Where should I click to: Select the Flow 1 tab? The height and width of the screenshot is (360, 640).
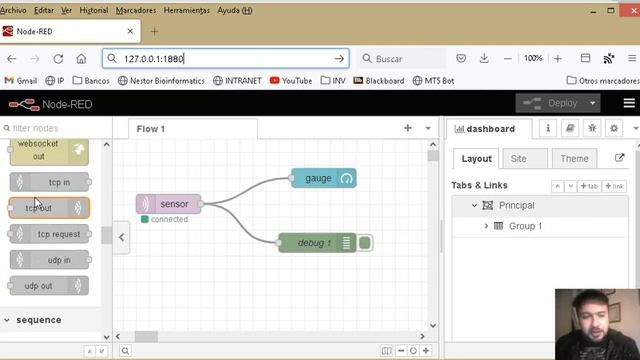[193, 129]
